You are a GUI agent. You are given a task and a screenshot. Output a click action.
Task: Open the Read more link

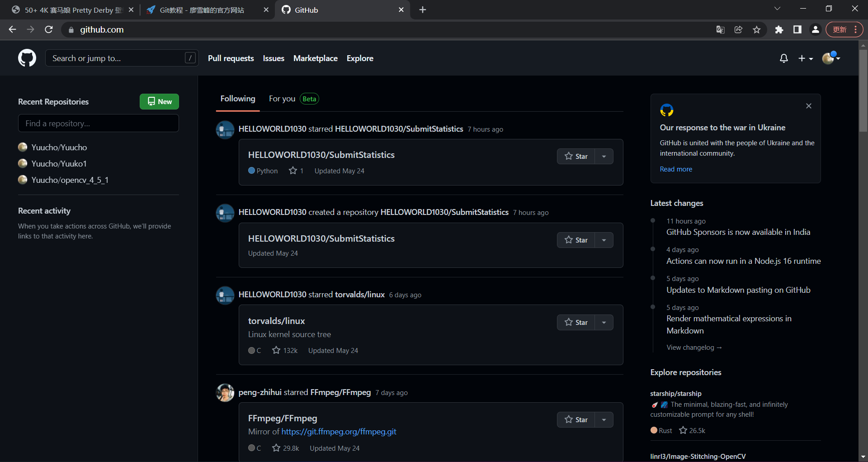click(676, 169)
